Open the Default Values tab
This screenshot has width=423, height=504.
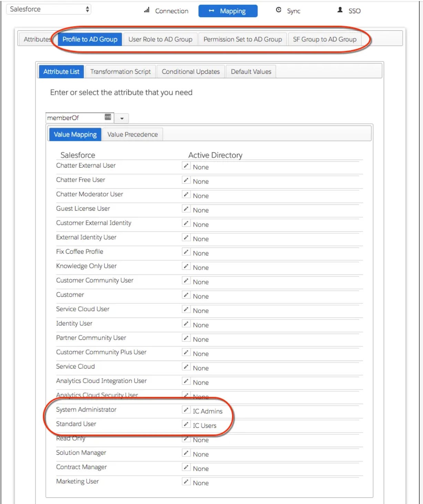click(251, 72)
